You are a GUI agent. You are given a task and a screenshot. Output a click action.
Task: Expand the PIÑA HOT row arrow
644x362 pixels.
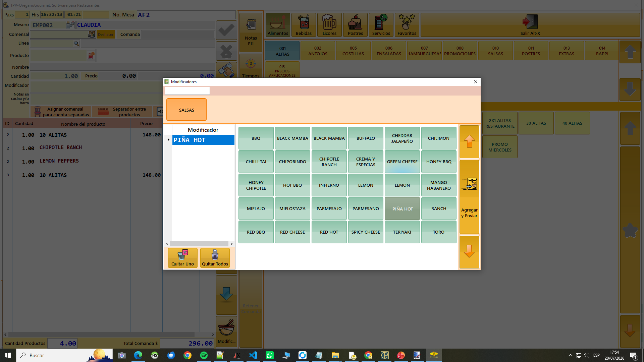point(168,140)
